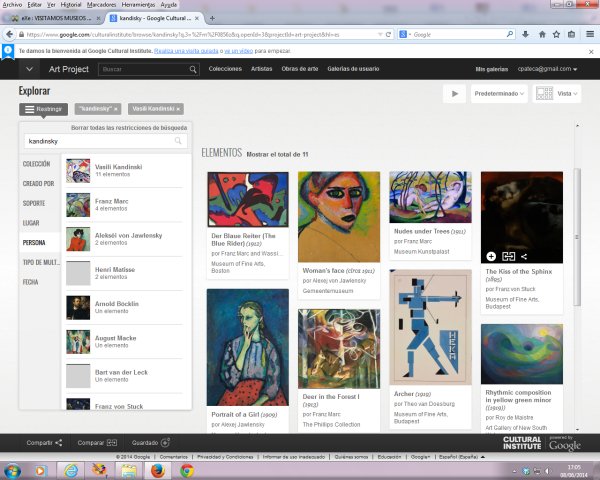This screenshot has height=480, width=600.
Task: Open the Colecciones menu item
Action: click(x=225, y=69)
